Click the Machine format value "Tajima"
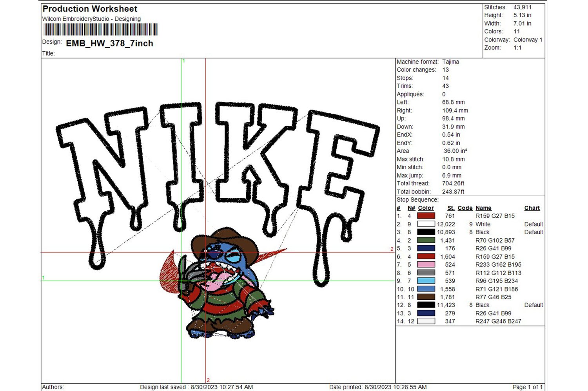 pos(450,62)
